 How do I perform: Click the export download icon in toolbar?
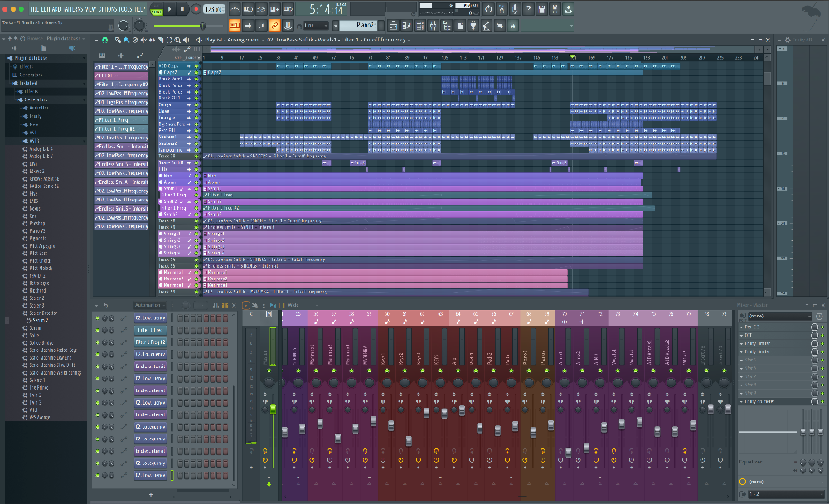point(569,9)
